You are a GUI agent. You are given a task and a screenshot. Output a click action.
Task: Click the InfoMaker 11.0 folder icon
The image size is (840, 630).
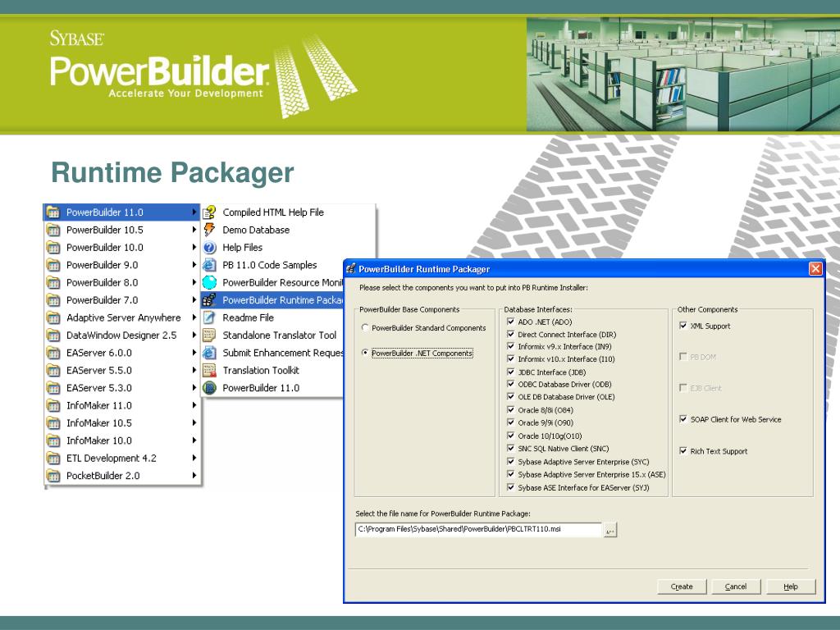[x=53, y=405]
